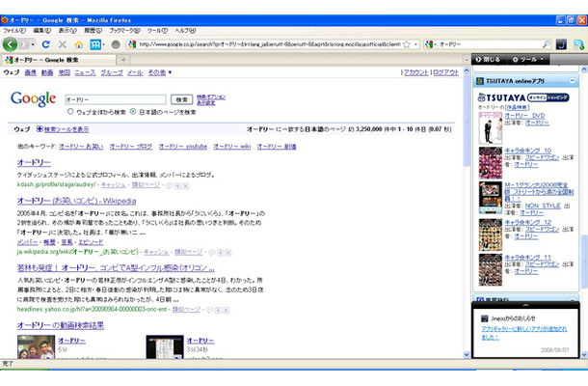Open the キャラ☆キング 12 link in the sidebar
The height and width of the screenshot is (386, 588).
(x=527, y=222)
